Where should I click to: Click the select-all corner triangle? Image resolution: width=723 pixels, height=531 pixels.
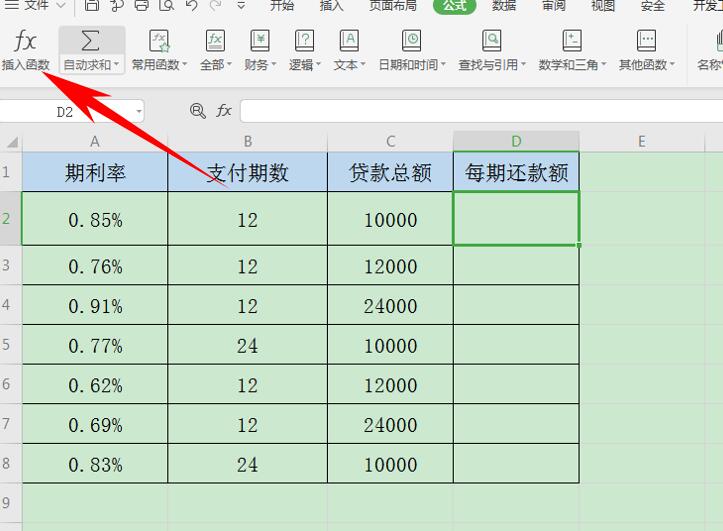(12, 142)
